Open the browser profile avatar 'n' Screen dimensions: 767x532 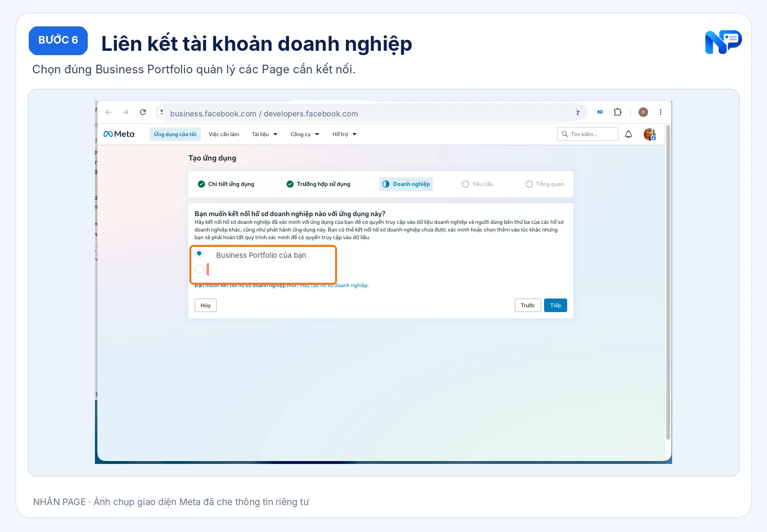[x=643, y=112]
